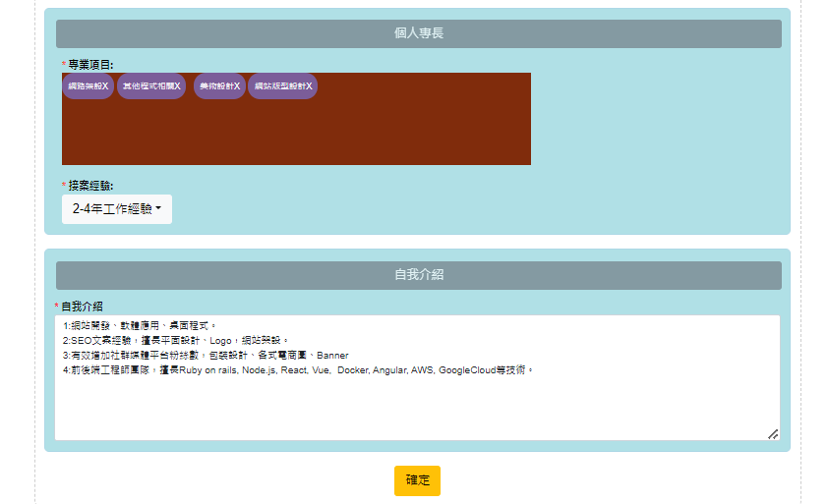Place cursor in the line starting 1:網站開發
Screen dimensions: 828x504
pyautogui.click(x=138, y=325)
